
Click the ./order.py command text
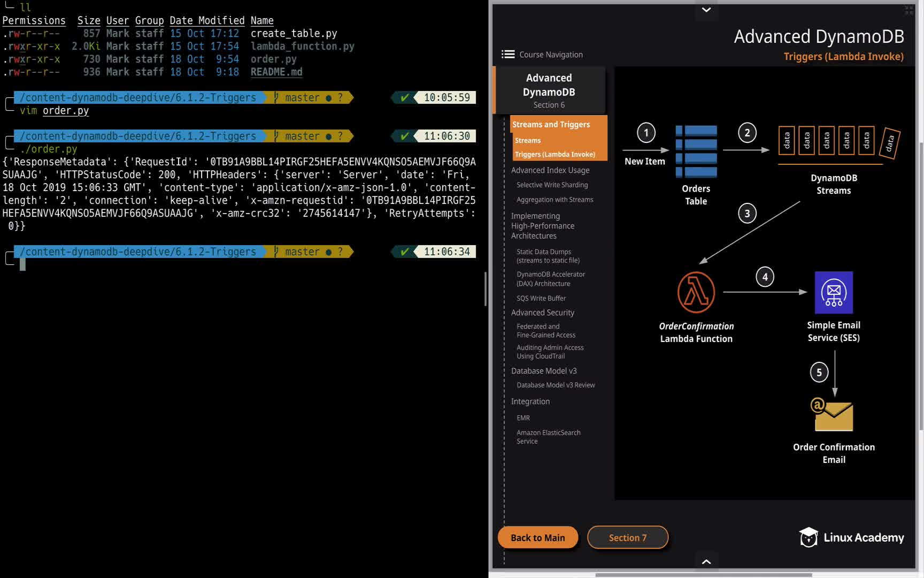point(49,149)
